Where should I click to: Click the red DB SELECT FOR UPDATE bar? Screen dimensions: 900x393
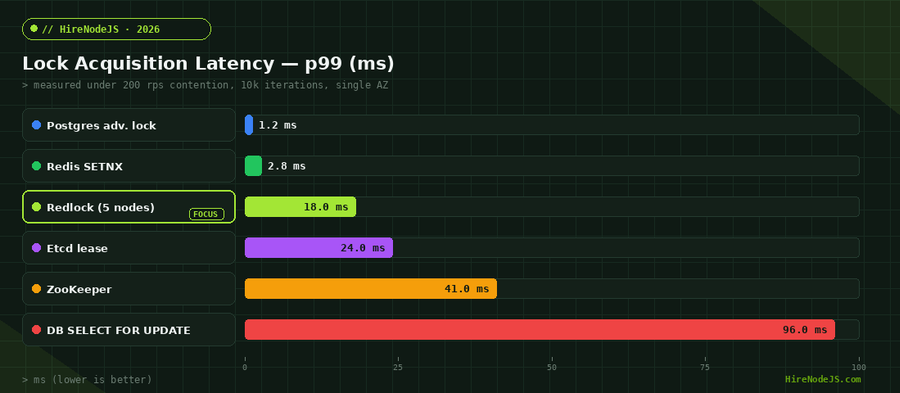point(540,330)
